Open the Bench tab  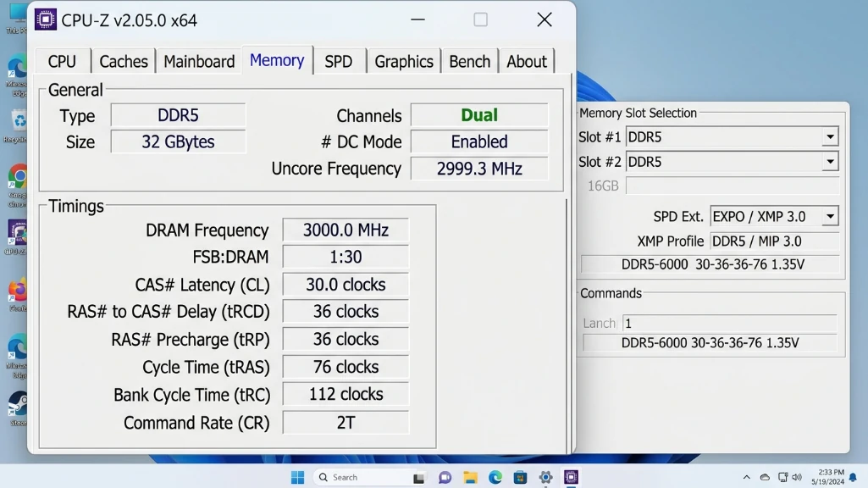tap(469, 61)
